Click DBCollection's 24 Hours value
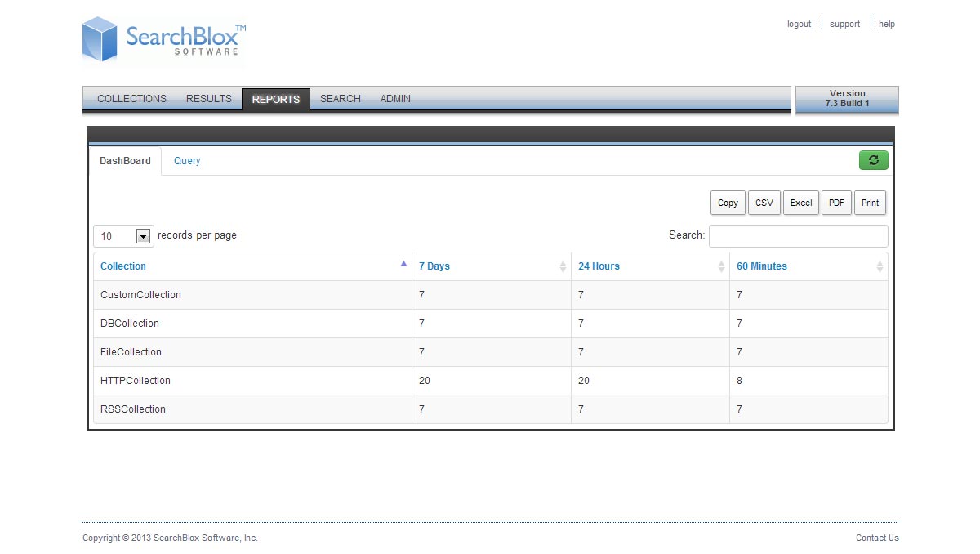This screenshot has height=554, width=980. tap(581, 324)
